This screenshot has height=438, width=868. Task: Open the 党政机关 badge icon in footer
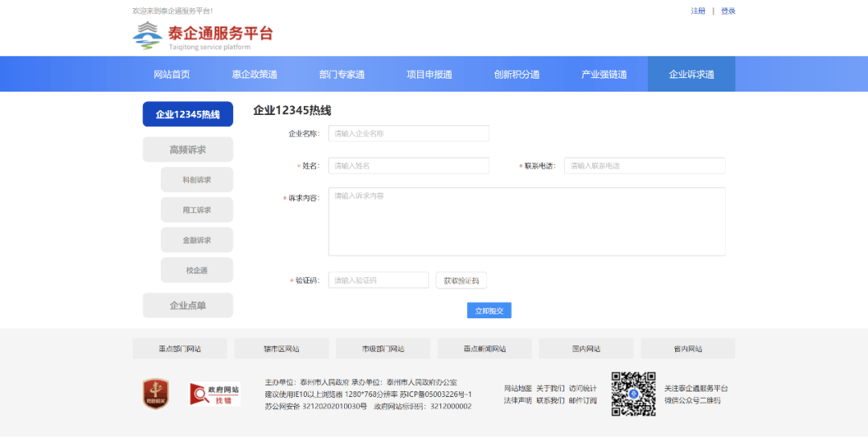156,394
